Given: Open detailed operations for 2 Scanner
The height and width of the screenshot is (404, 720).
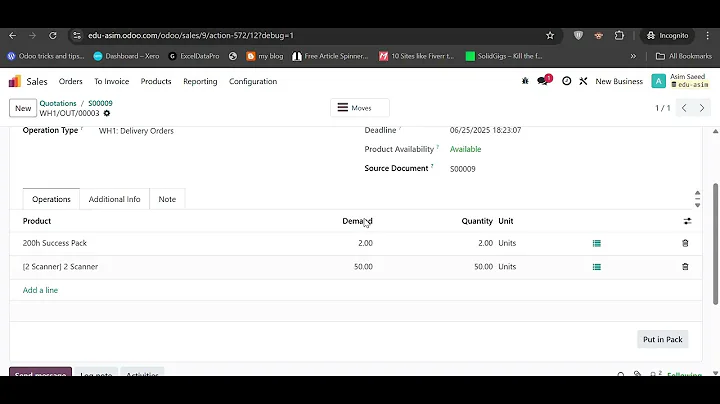Looking at the screenshot, I should click(596, 267).
